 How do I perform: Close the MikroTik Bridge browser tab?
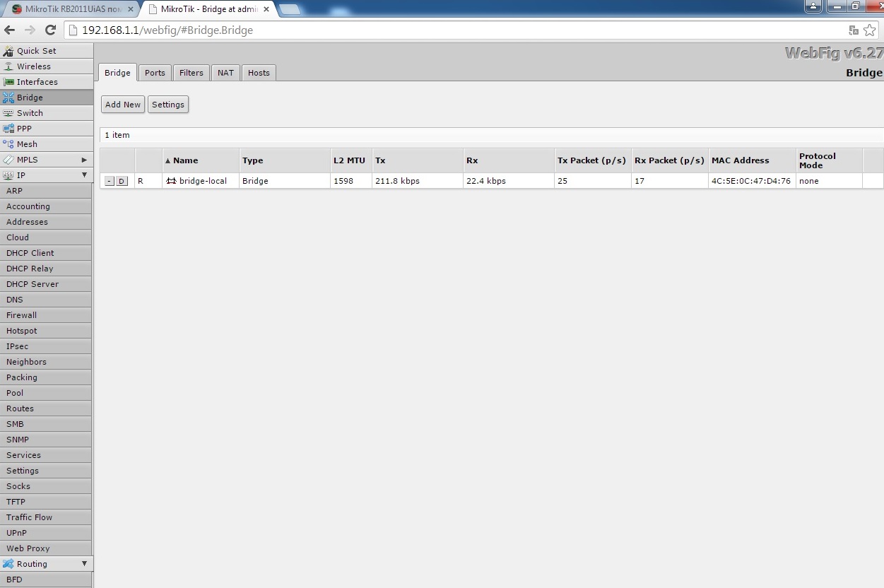point(266,9)
